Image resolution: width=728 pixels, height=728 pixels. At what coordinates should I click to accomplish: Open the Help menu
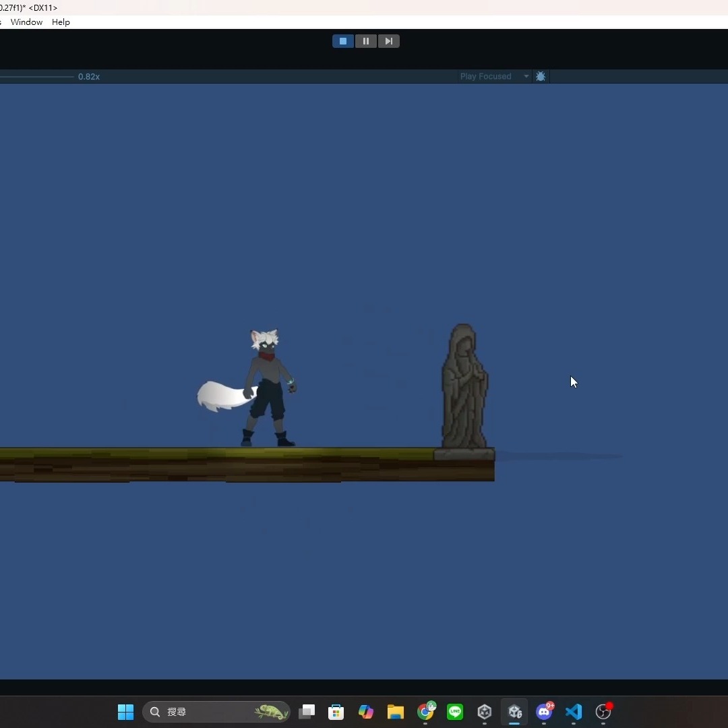click(x=61, y=22)
